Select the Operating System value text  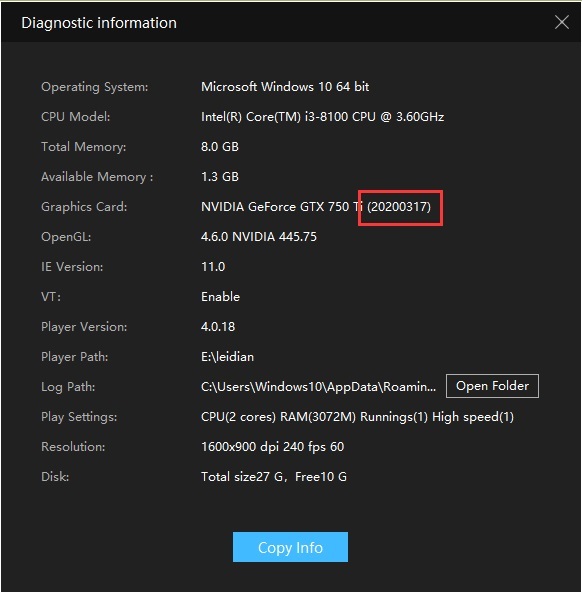click(x=285, y=87)
